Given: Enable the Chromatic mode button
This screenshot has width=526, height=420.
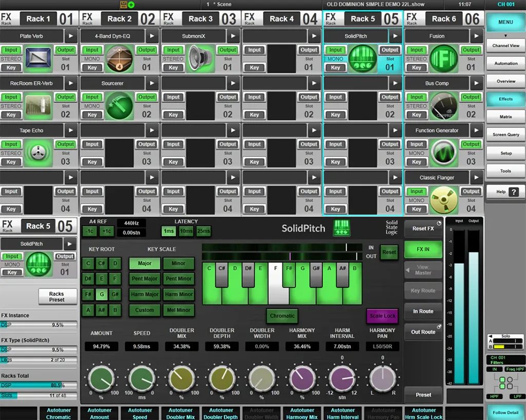Looking at the screenshot, I should [x=282, y=316].
